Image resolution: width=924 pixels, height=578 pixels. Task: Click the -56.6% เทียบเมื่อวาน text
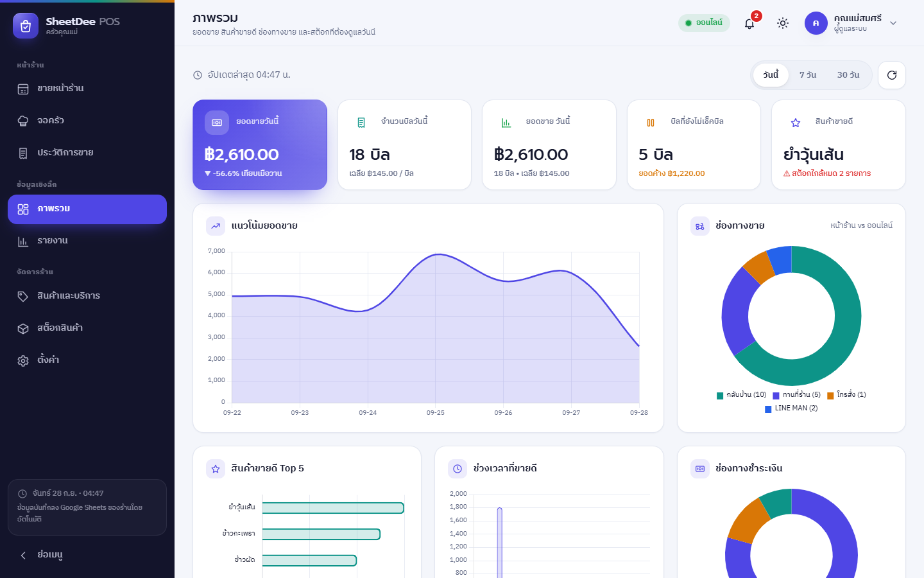click(243, 173)
